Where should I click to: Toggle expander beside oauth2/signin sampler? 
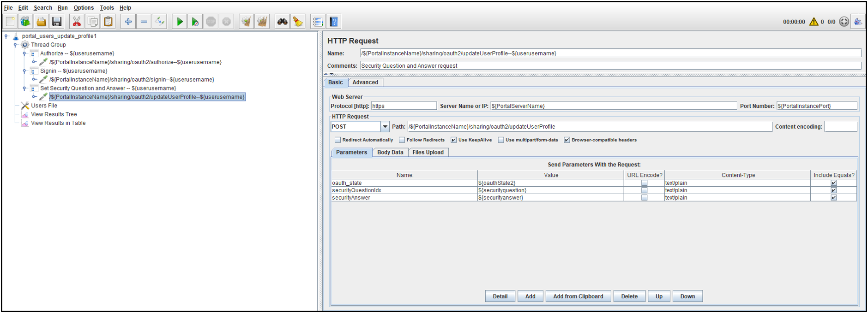coord(34,79)
